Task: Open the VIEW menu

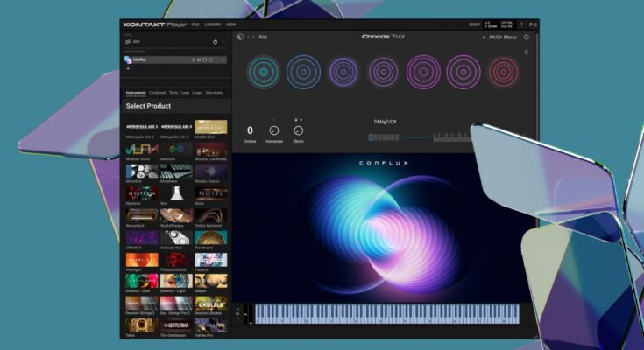Action: coord(230,24)
